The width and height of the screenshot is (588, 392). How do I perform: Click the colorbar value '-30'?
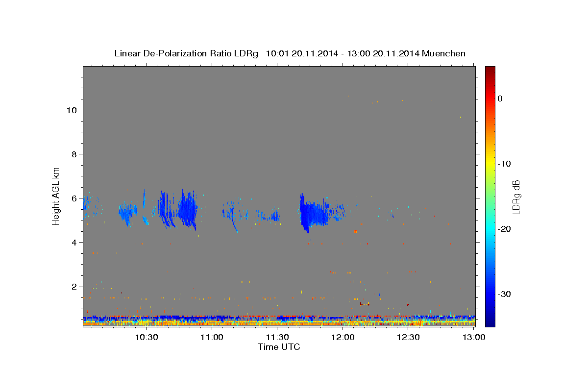click(x=504, y=294)
